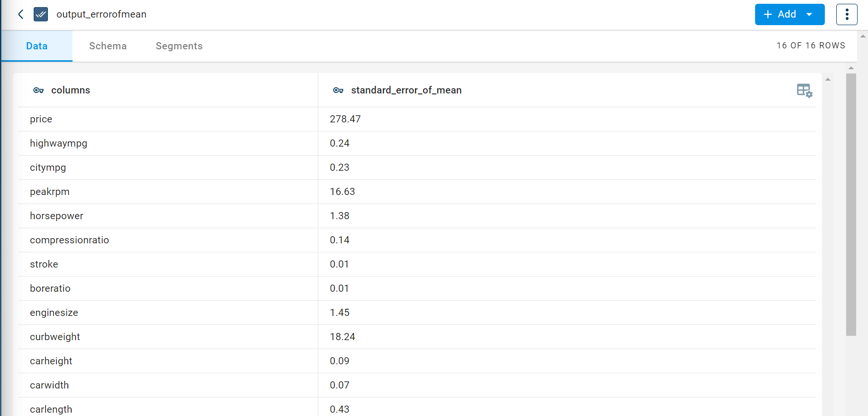Select the compressionratio row cell
This screenshot has height=416, width=868.
(168, 240)
